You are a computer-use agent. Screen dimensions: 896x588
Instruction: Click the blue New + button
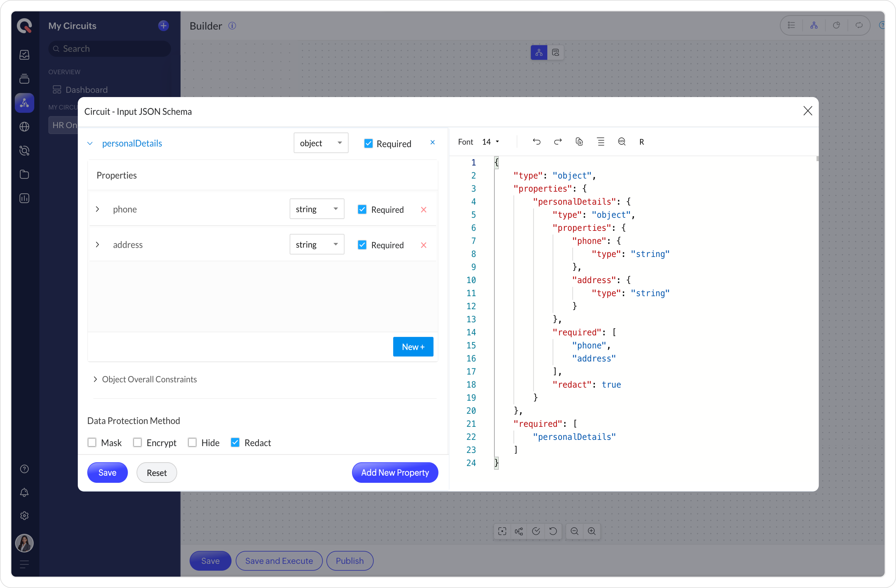click(413, 346)
